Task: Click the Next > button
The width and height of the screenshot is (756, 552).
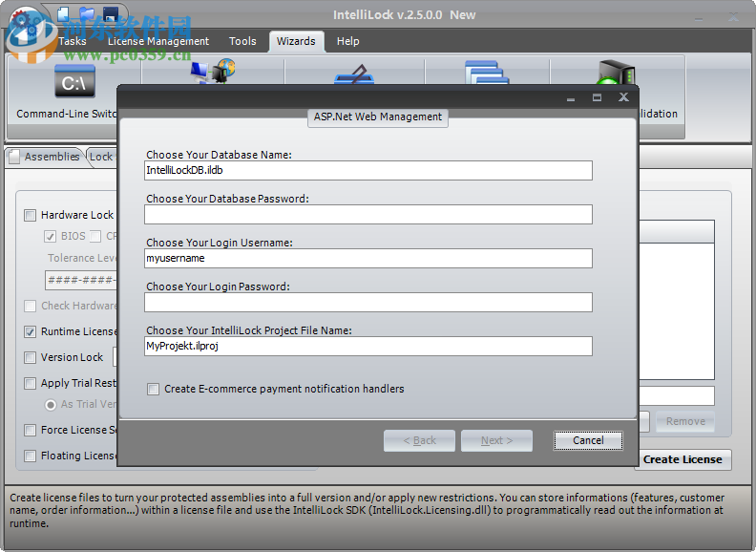Action: coord(496,440)
